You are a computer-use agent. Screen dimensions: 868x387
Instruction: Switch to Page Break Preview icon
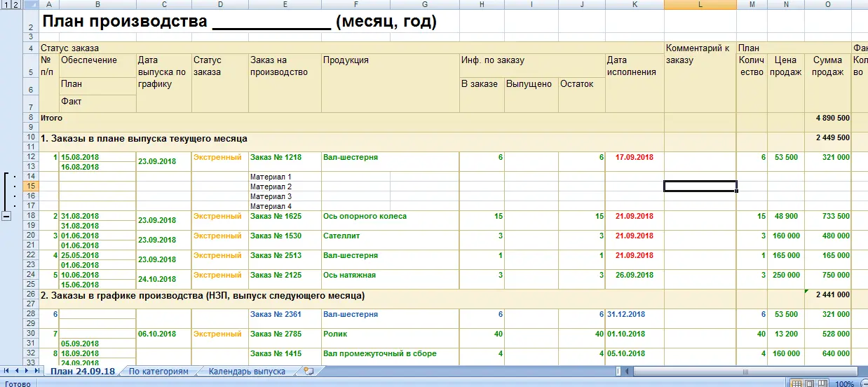click(x=821, y=384)
